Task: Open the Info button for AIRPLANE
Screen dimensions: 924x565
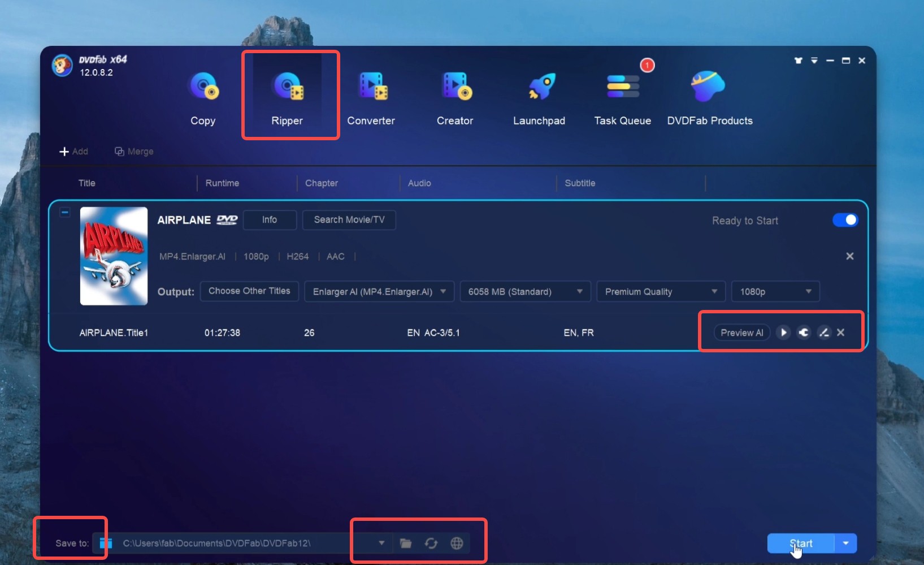Action: tap(270, 220)
